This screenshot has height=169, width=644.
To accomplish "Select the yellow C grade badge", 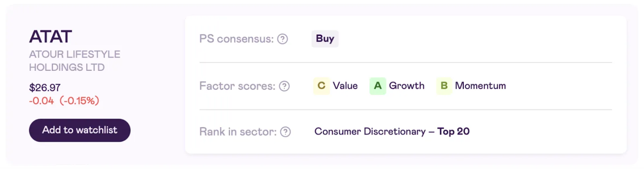I will (x=321, y=86).
